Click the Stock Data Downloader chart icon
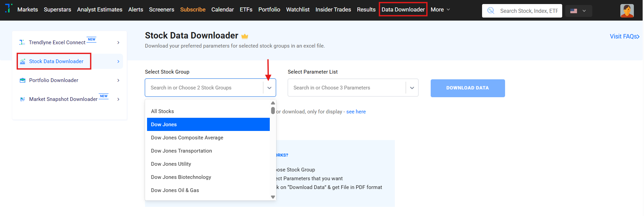This screenshot has height=216, width=644. (23, 61)
